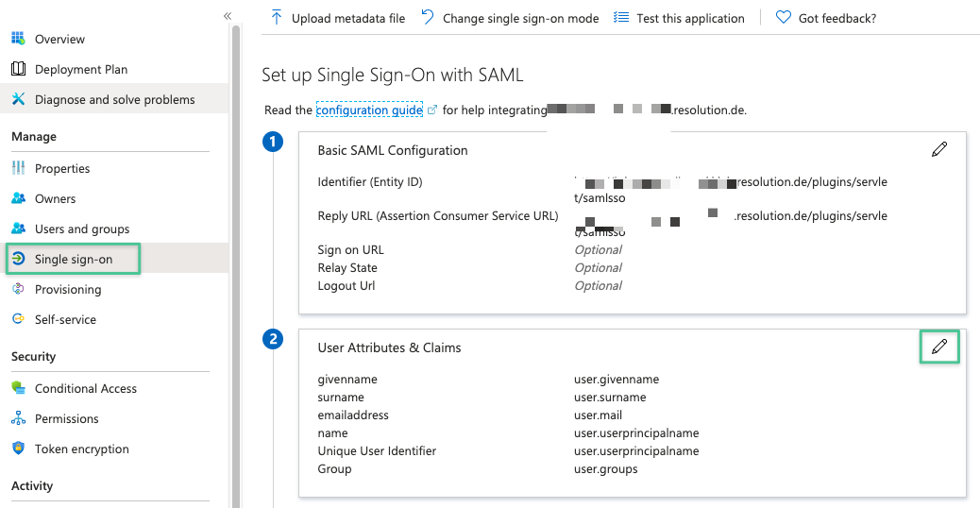This screenshot has height=508, width=980.
Task: Click the Users and groups icon
Action: click(19, 229)
